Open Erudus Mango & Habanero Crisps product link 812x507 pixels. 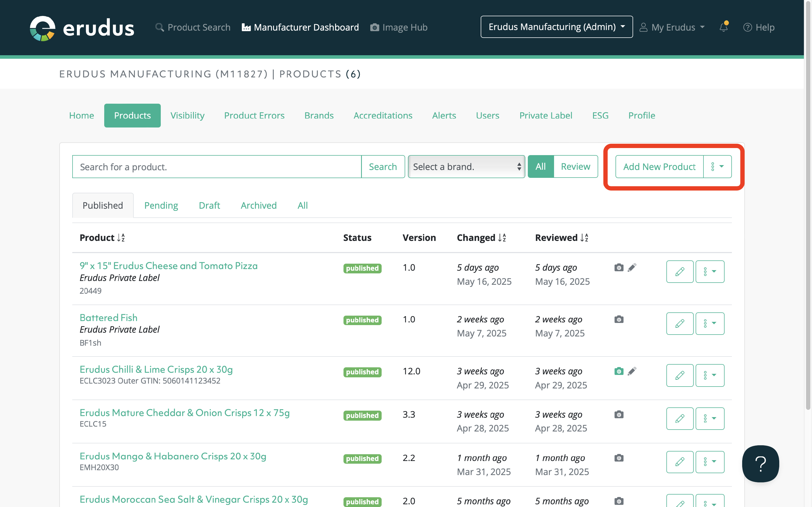pos(173,456)
